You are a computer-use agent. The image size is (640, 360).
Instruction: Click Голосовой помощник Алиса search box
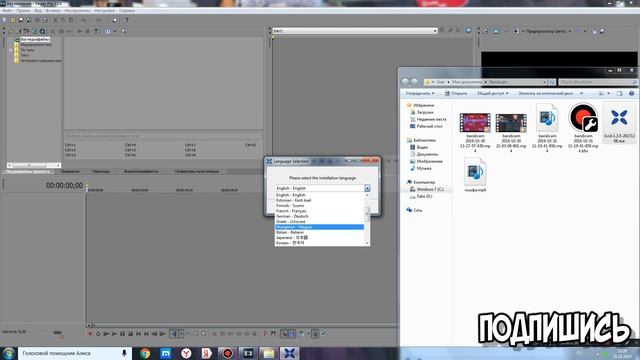75,353
